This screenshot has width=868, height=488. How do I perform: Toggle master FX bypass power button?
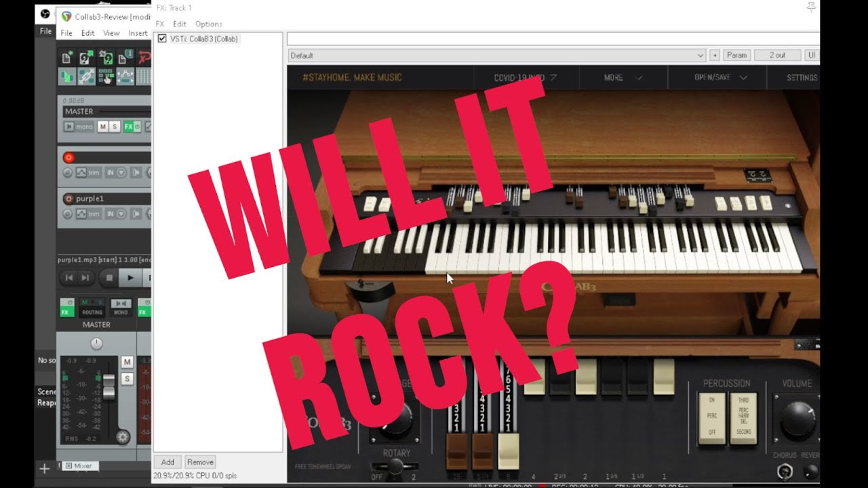tap(138, 127)
